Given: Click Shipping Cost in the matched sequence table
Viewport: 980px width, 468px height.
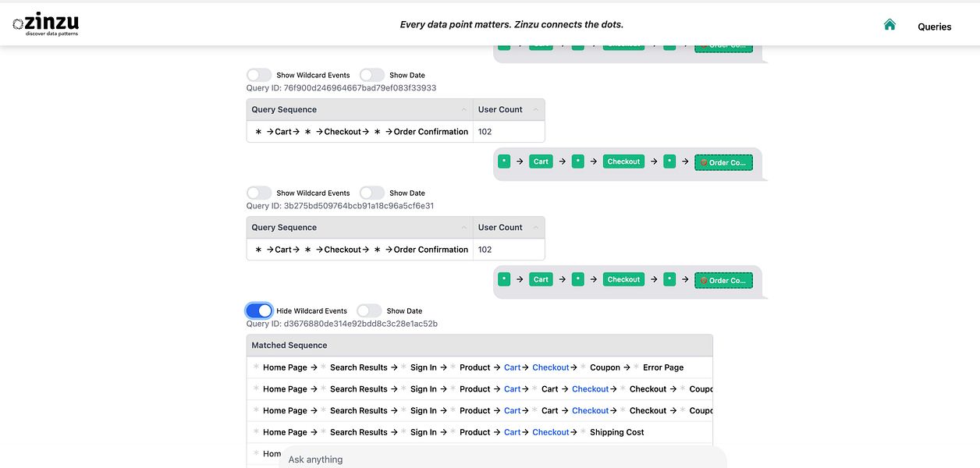Looking at the screenshot, I should 617,432.
